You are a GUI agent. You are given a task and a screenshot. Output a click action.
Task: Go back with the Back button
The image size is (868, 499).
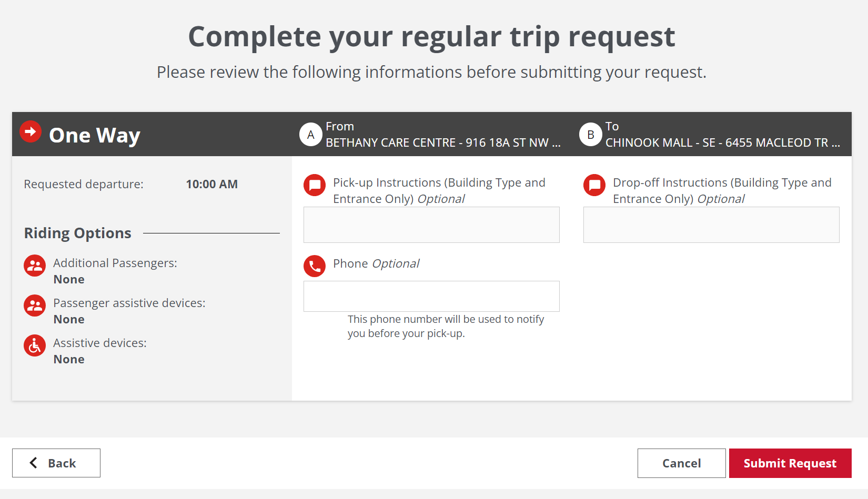[56, 463]
